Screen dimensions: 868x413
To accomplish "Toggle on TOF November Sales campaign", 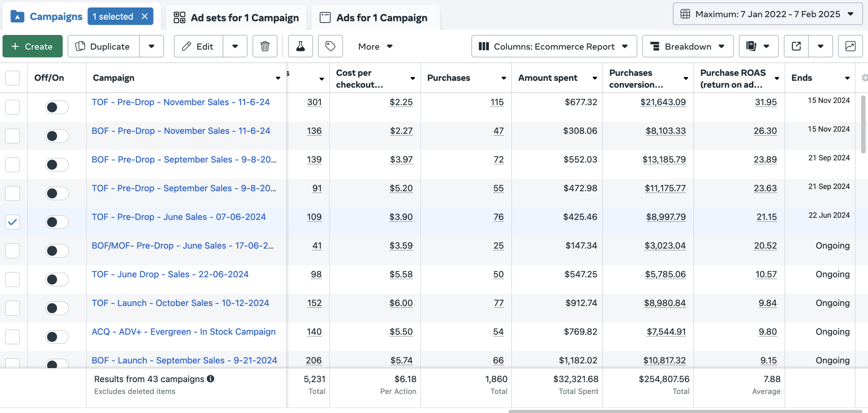I will click(x=57, y=107).
